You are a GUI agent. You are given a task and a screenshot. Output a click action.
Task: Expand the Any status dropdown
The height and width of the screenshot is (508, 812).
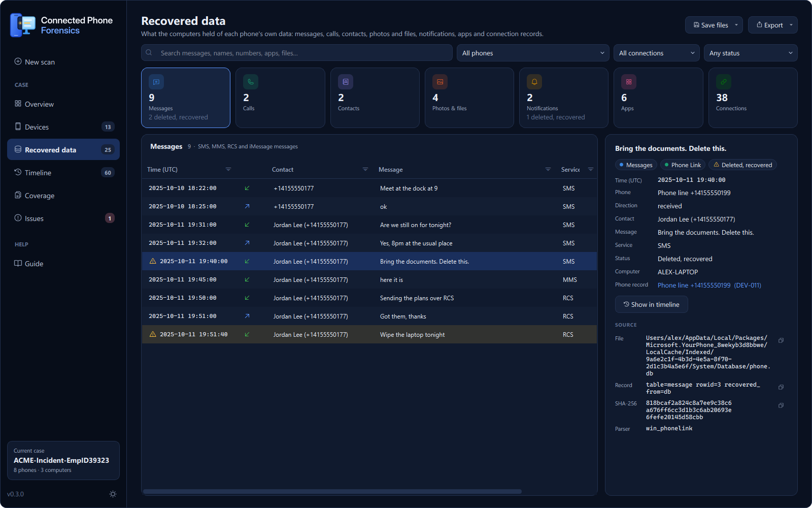(x=751, y=53)
